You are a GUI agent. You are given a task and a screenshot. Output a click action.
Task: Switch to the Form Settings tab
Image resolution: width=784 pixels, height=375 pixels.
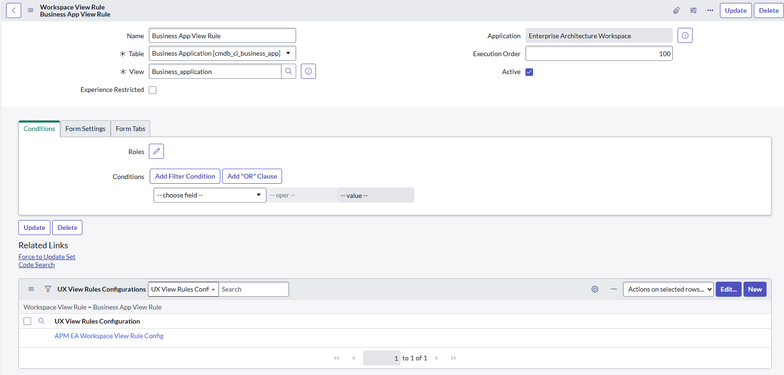point(86,128)
